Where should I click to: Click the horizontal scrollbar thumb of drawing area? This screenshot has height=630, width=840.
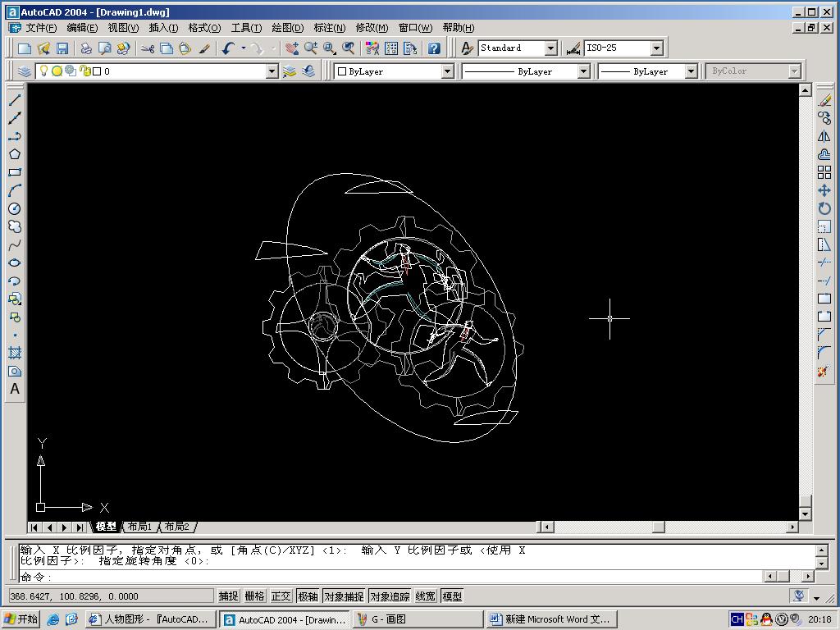pyautogui.click(x=659, y=527)
